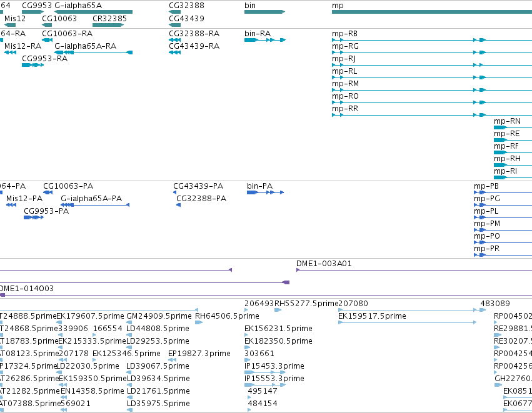Click the CG43439 gene label
The height and width of the screenshot is (413, 532).
[187, 19]
